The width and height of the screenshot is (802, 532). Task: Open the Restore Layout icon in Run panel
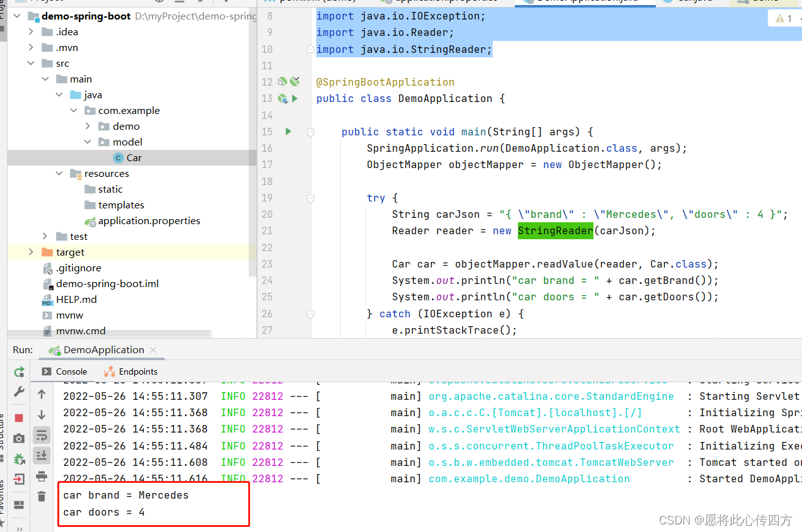(19, 505)
